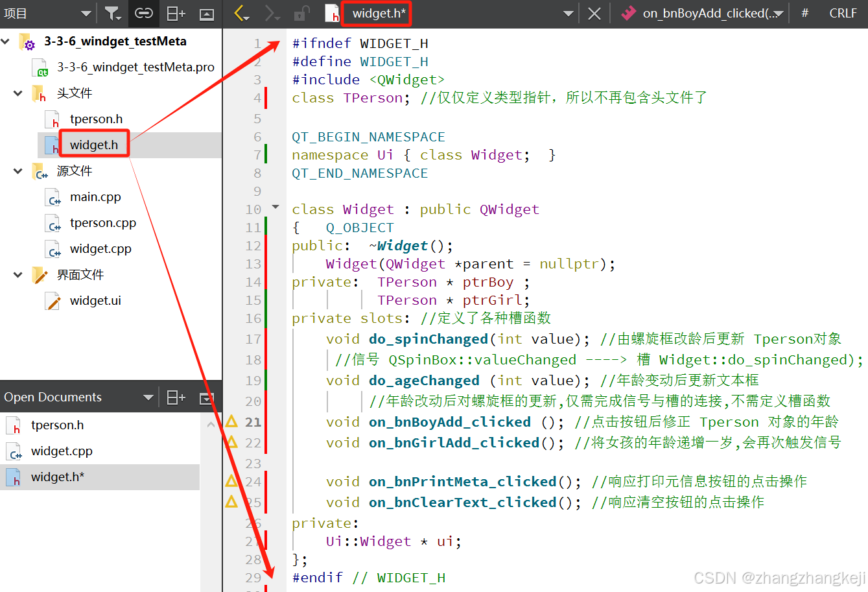Screen dimensions: 868x592
Task: Collapse the 头文件 folder
Action: click(x=18, y=93)
